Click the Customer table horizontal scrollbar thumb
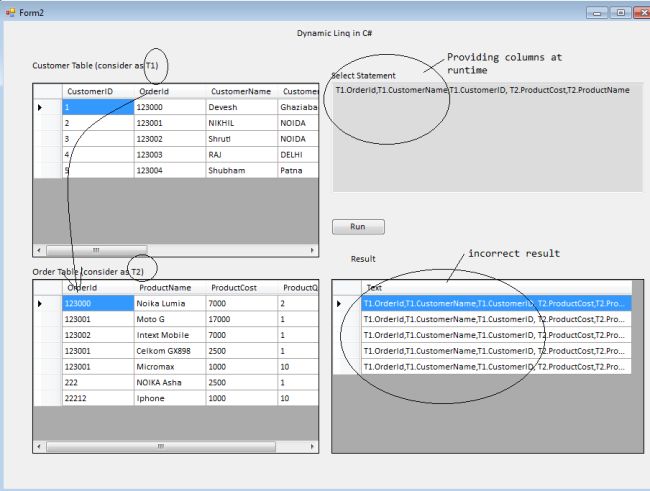This screenshot has width=650, height=491. (x=97, y=250)
